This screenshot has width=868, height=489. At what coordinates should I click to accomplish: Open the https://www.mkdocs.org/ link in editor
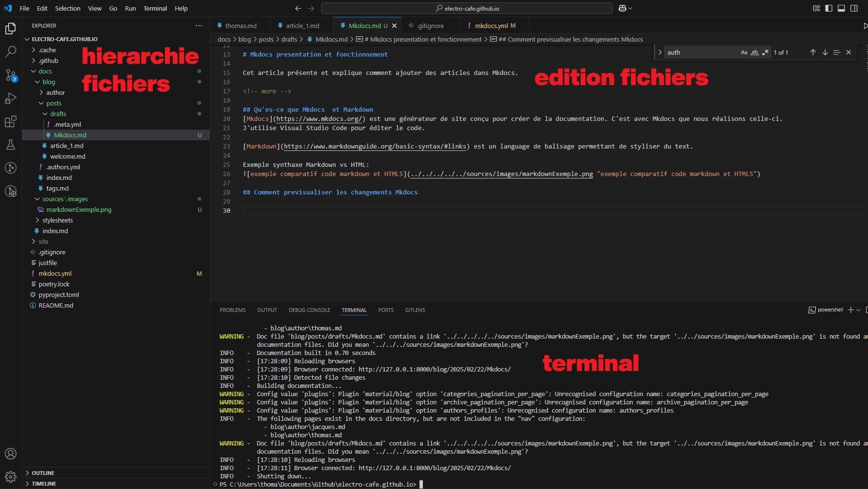[319, 119]
